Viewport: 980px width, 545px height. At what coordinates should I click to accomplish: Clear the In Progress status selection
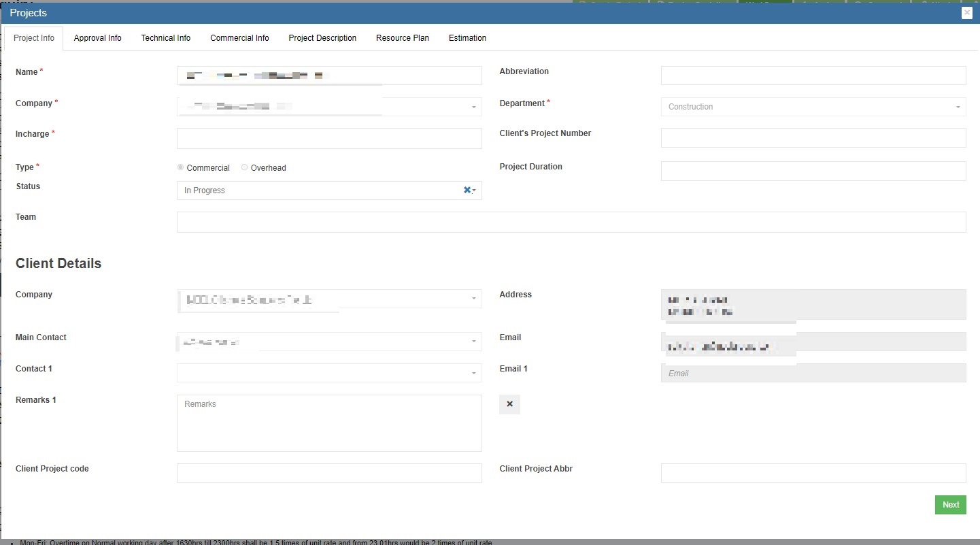[x=467, y=191]
